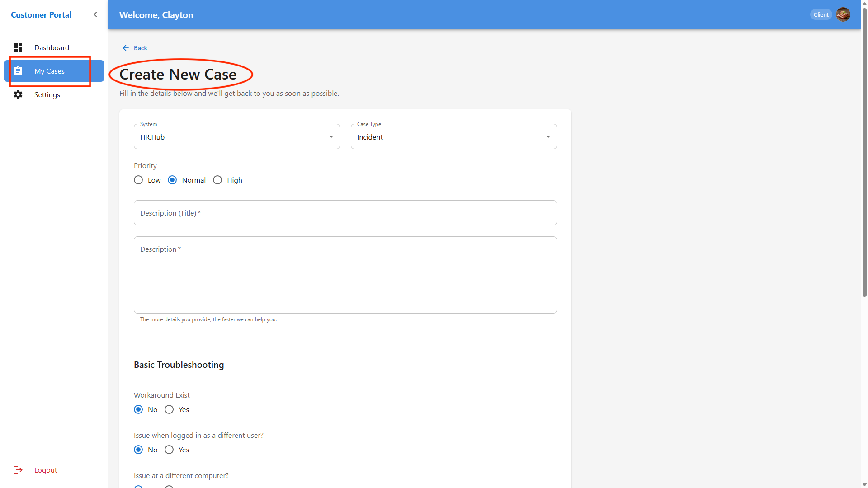Go to Settings in sidebar
This screenshot has width=868, height=488.
(47, 94)
